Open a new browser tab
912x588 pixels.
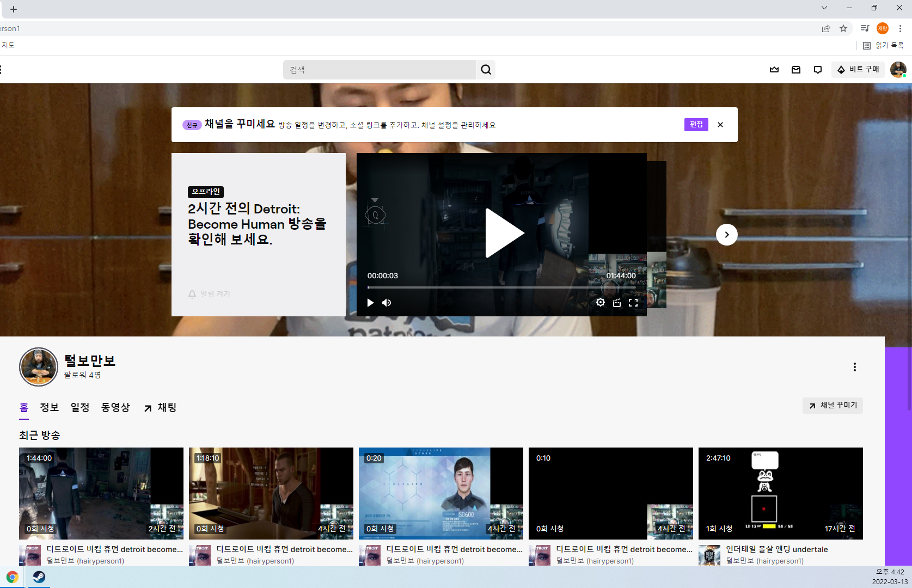tap(14, 9)
